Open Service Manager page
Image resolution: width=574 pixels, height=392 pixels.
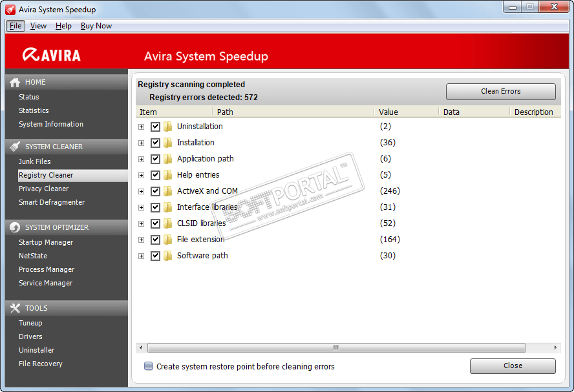pos(45,283)
